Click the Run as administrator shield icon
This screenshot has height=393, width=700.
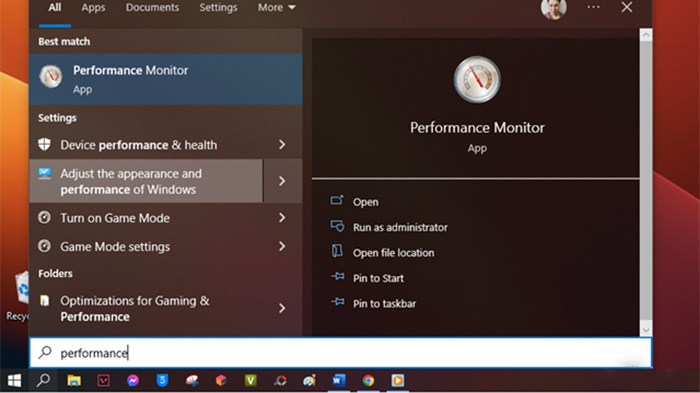pos(337,226)
